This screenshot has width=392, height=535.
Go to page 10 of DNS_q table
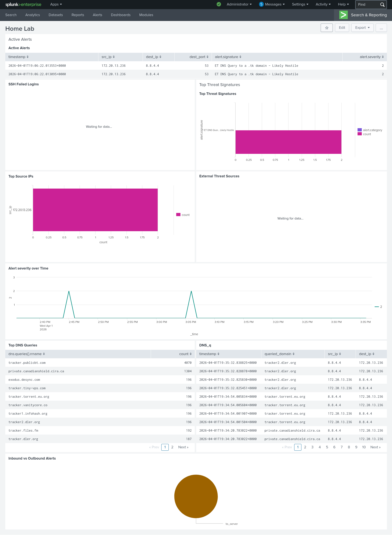[364, 447]
